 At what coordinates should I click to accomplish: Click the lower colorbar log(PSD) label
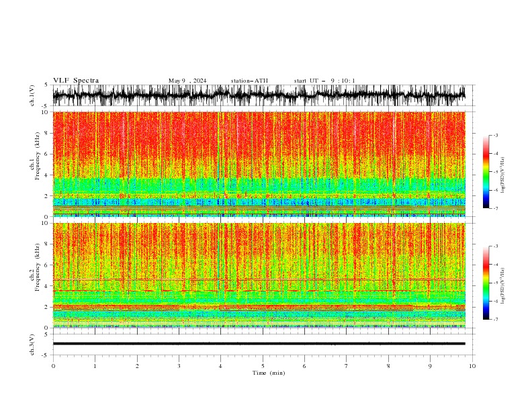click(x=502, y=286)
